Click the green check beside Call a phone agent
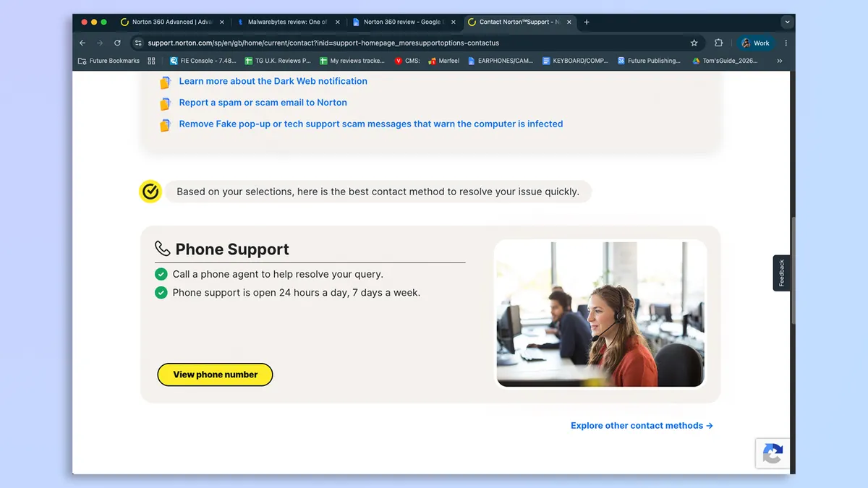This screenshot has height=488, width=868. coord(161,274)
